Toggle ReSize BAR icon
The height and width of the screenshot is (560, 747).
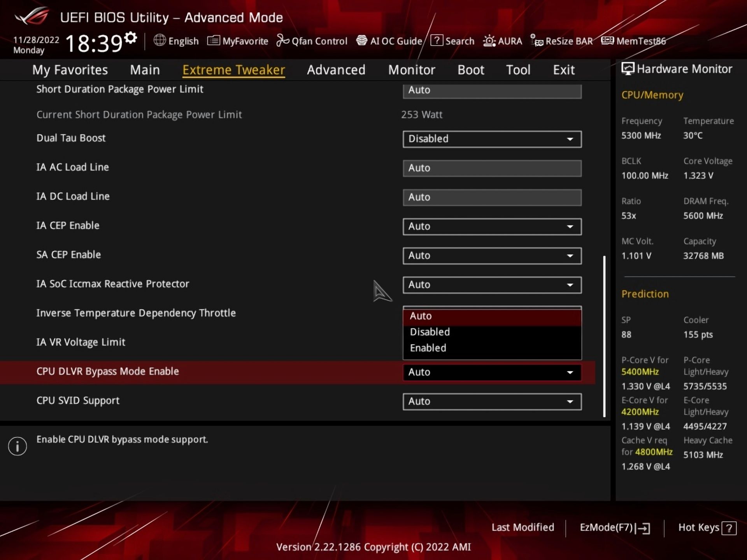pyautogui.click(x=537, y=40)
